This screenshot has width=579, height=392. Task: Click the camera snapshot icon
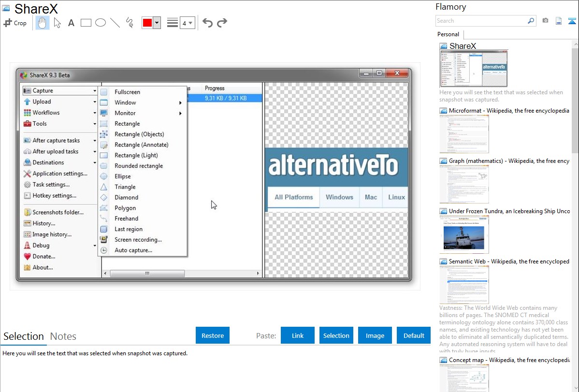545,21
